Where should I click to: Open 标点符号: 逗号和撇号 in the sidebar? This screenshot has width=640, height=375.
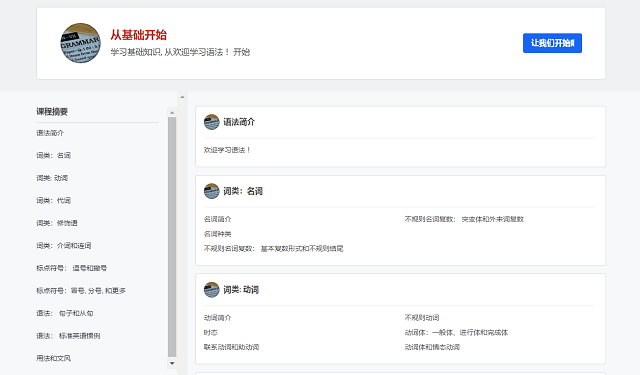pos(71,268)
